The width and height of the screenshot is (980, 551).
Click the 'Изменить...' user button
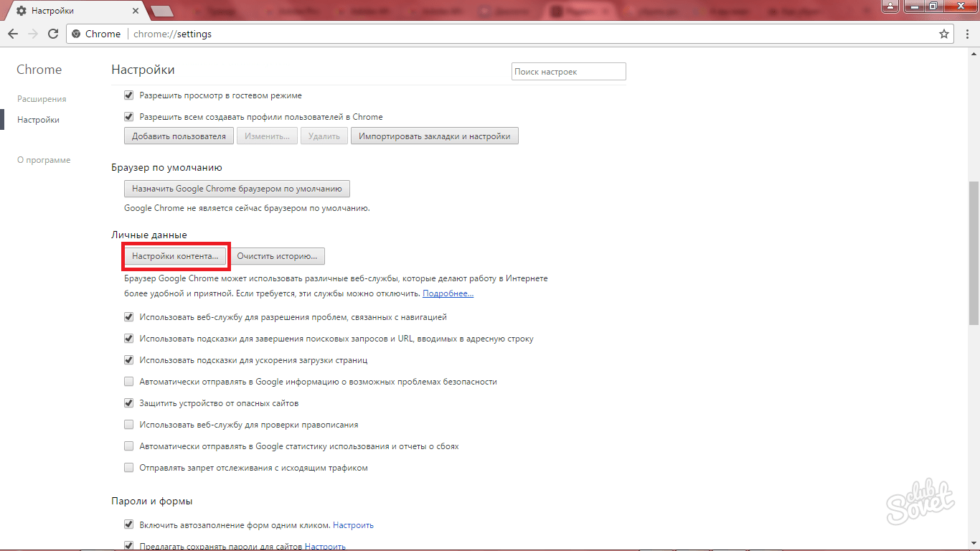(267, 136)
